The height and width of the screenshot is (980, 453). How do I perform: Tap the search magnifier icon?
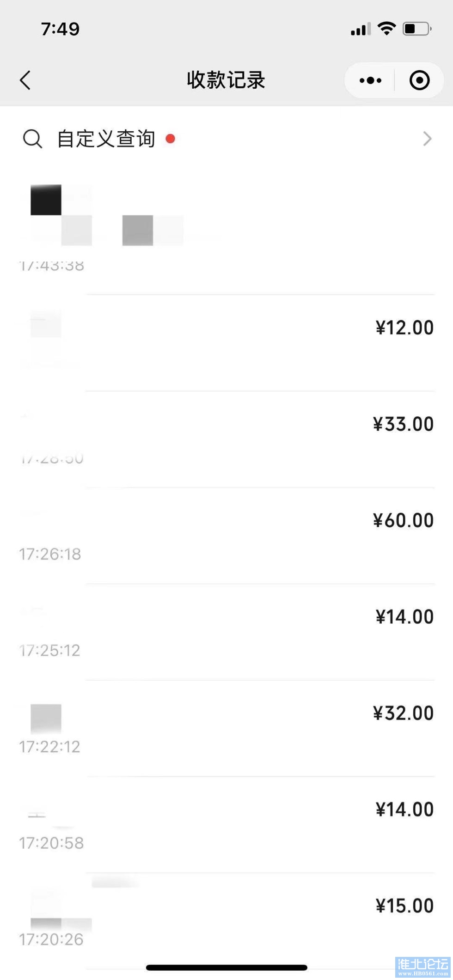(32, 139)
